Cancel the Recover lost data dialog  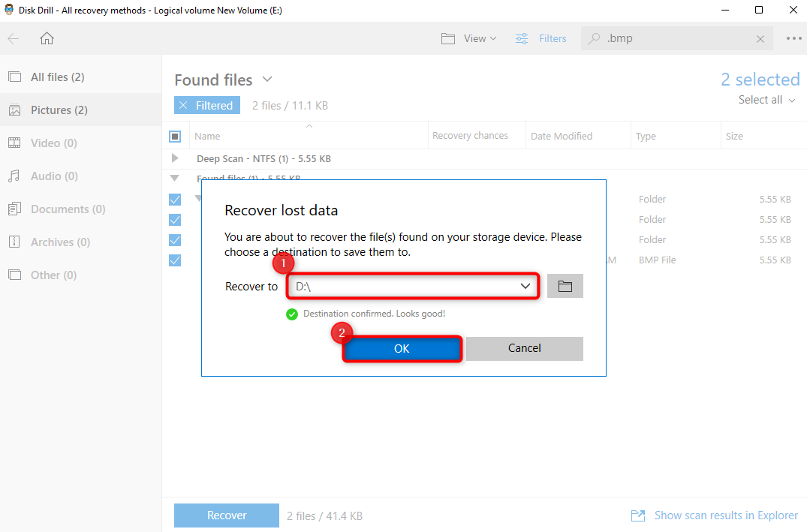(x=525, y=348)
